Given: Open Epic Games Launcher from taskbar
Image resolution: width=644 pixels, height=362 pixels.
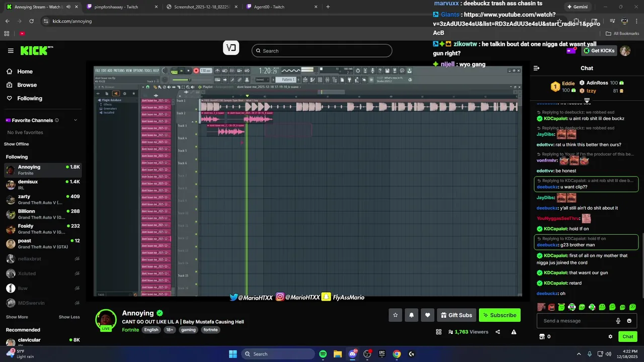Looking at the screenshot, I should [382, 354].
